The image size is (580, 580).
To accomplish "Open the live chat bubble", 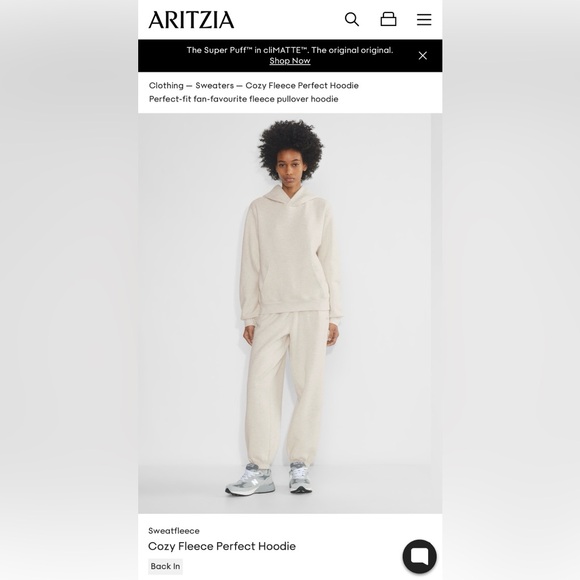I will coord(419,556).
